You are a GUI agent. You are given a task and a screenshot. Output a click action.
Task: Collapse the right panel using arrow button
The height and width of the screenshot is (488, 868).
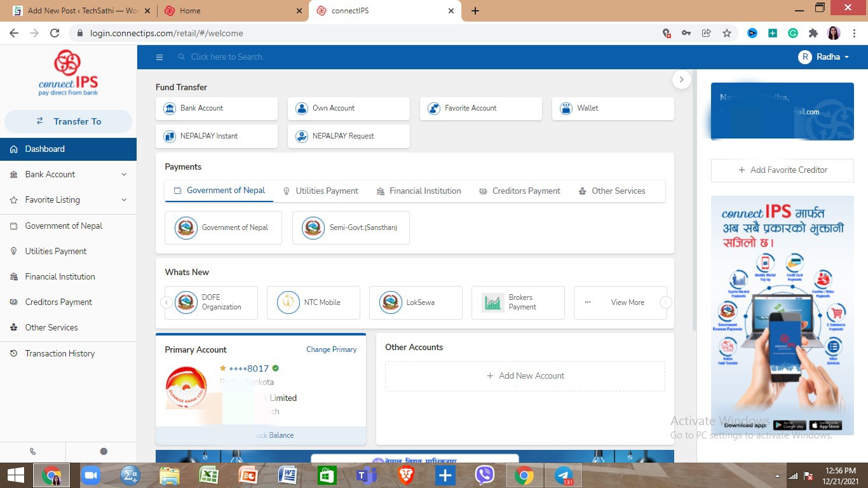681,79
